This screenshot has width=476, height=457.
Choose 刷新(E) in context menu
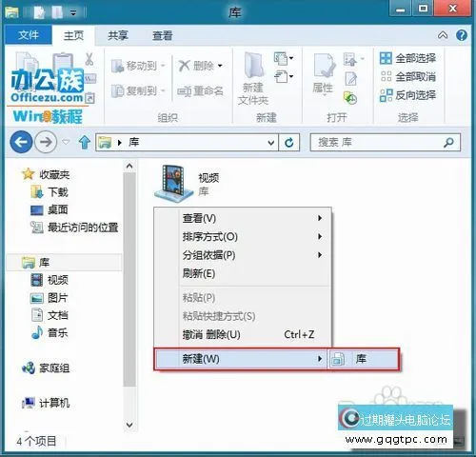tap(243, 273)
